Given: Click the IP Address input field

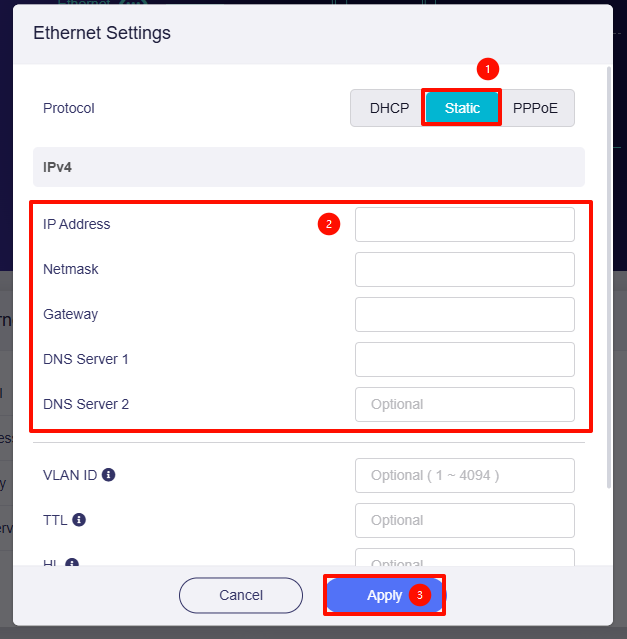Looking at the screenshot, I should (x=464, y=225).
